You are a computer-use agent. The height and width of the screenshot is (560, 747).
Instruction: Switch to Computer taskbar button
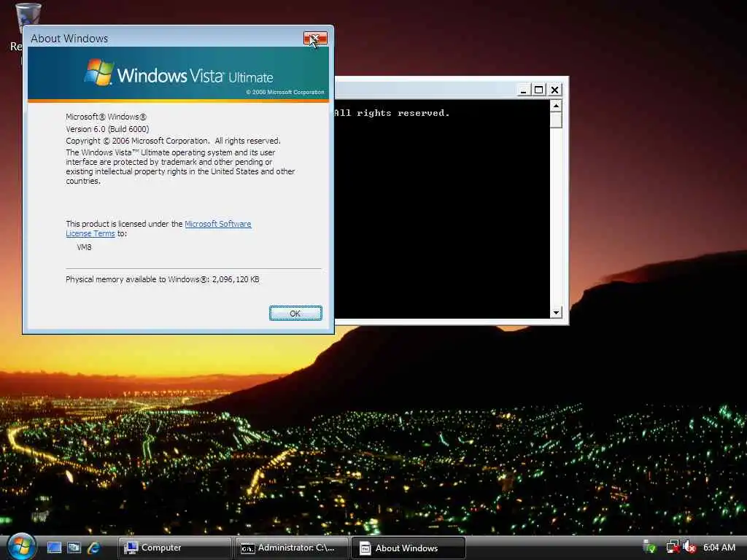point(174,548)
